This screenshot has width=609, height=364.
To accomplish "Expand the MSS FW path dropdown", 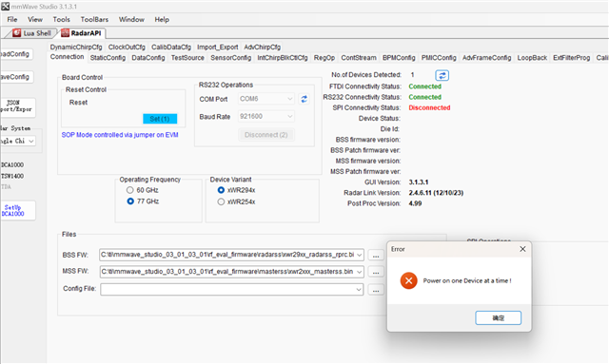I will coord(360,272).
